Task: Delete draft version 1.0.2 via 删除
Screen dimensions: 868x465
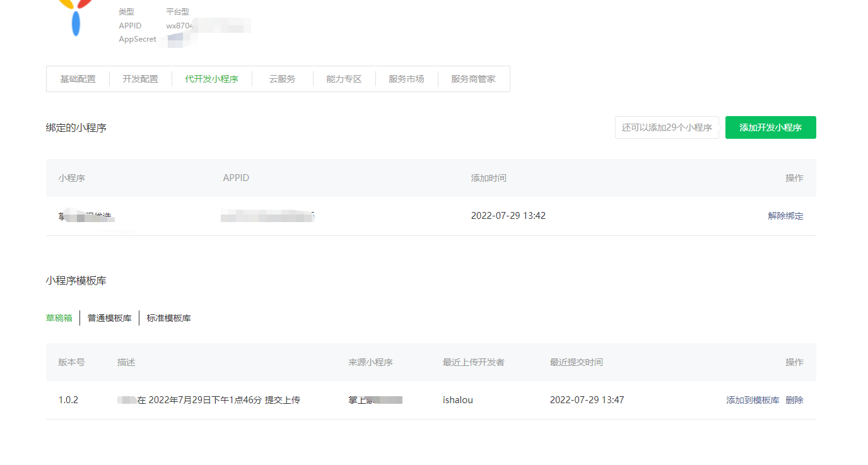Action: [x=794, y=400]
